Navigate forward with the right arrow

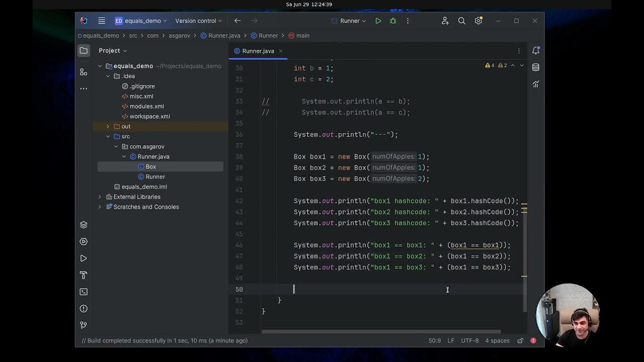[x=254, y=21]
